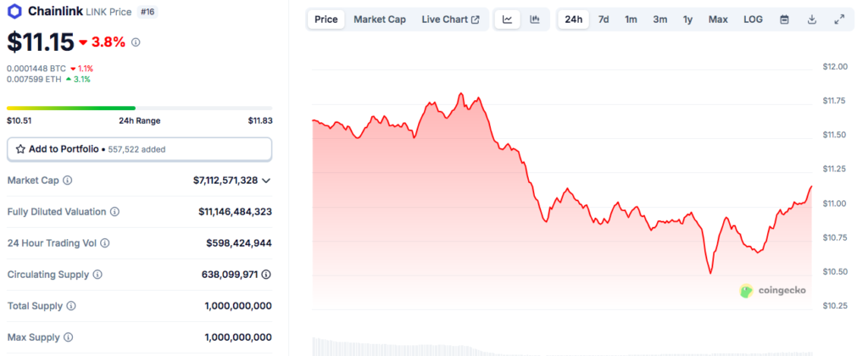Click info icon beside circulating supply value
Viewport: 868px width, 356px height.
coord(266,275)
